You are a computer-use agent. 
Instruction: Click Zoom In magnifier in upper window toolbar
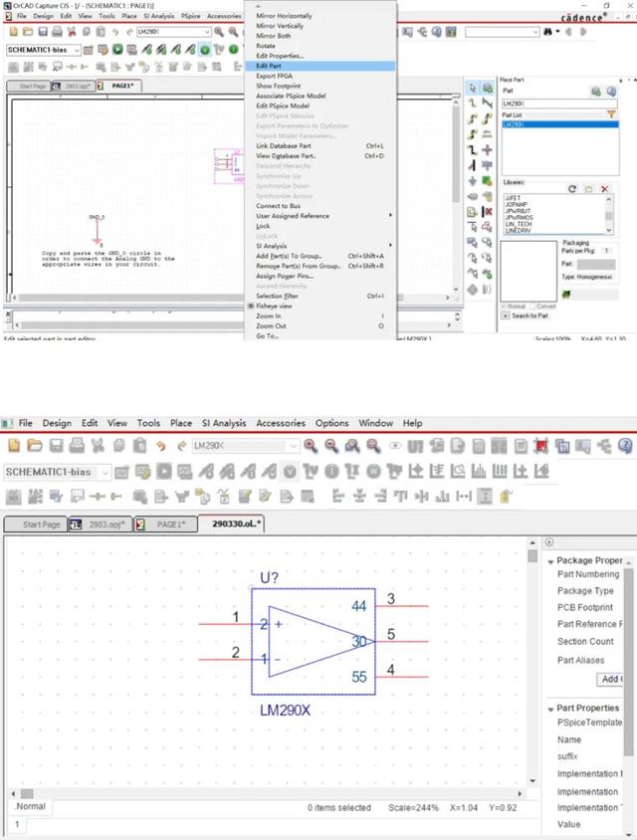(219, 32)
